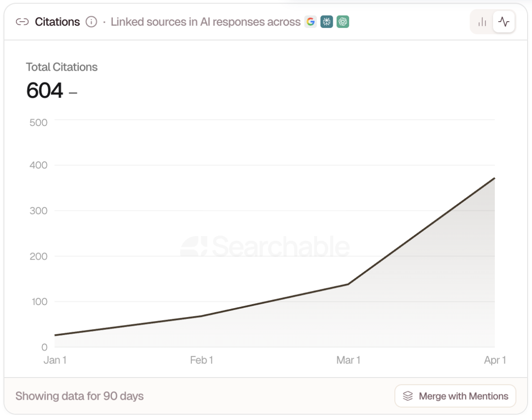The width and height of the screenshot is (532, 420).
Task: Click the ChatGPT source icon
Action: tap(343, 22)
